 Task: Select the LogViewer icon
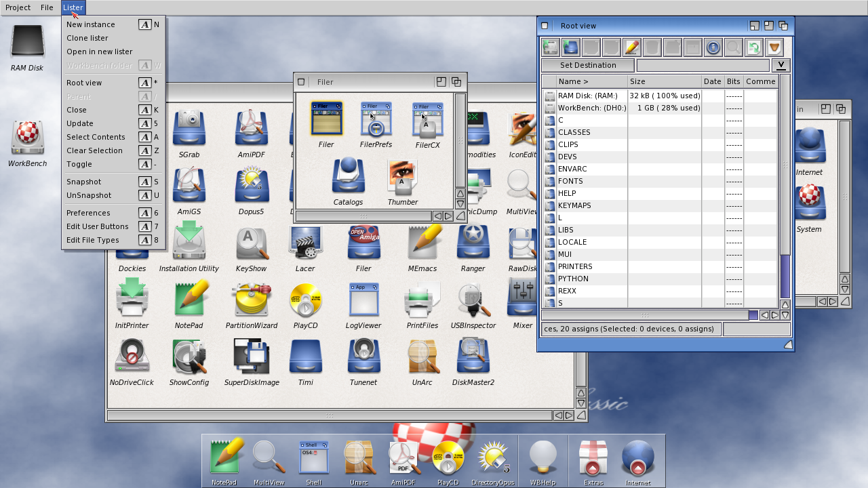point(363,305)
